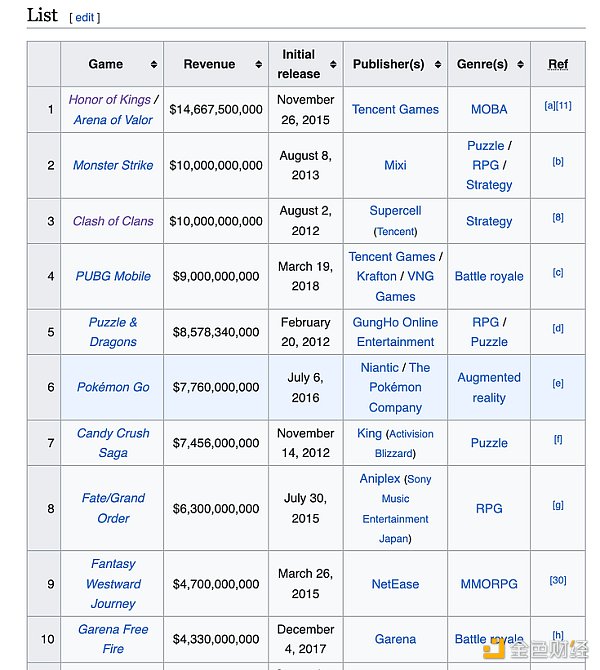Visit the Pokémon Go page link

(113, 387)
